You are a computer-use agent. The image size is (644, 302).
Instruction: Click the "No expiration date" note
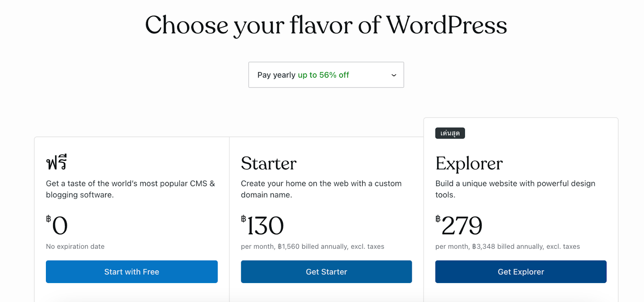(75, 246)
